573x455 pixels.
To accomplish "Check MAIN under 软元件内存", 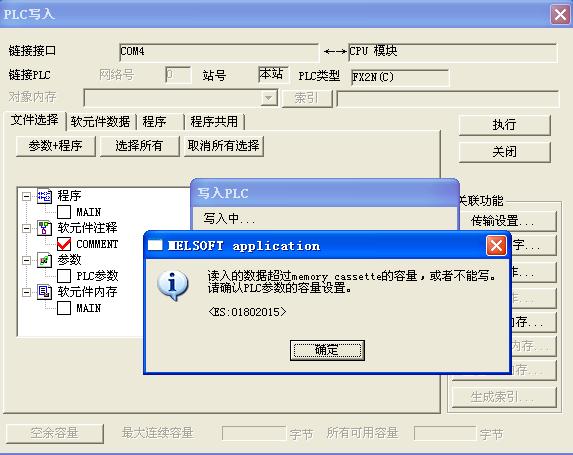I will pyautogui.click(x=64, y=308).
